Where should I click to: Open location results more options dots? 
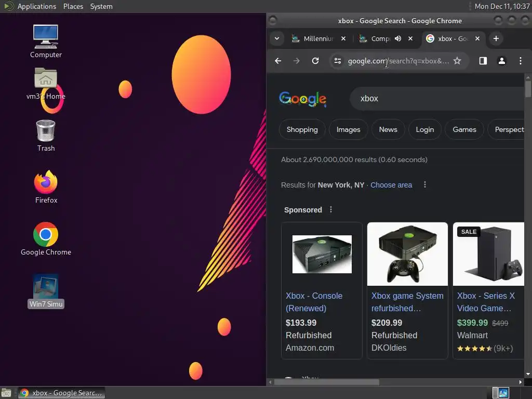click(425, 184)
